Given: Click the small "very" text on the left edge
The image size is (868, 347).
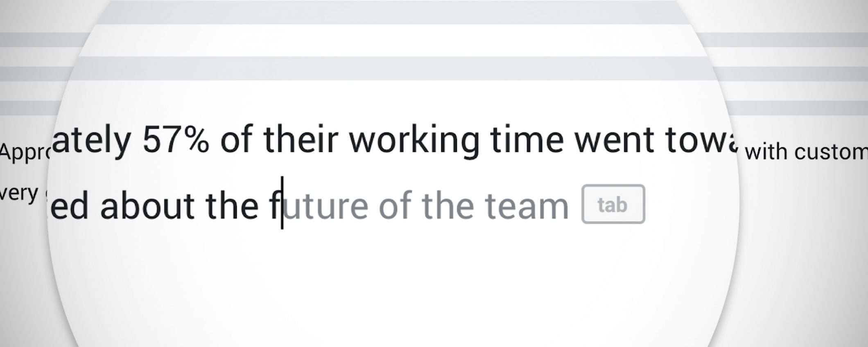Looking at the screenshot, I should (18, 193).
